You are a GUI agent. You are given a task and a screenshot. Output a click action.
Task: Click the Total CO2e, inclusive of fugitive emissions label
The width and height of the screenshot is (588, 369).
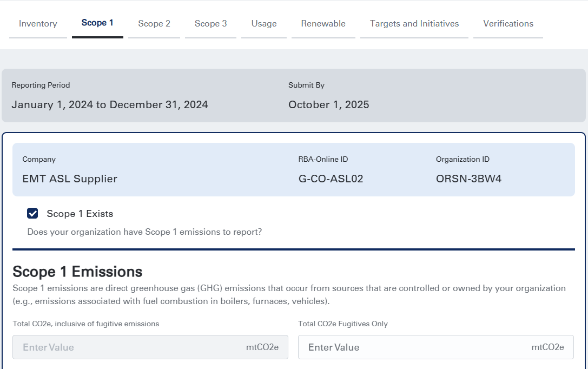click(86, 324)
